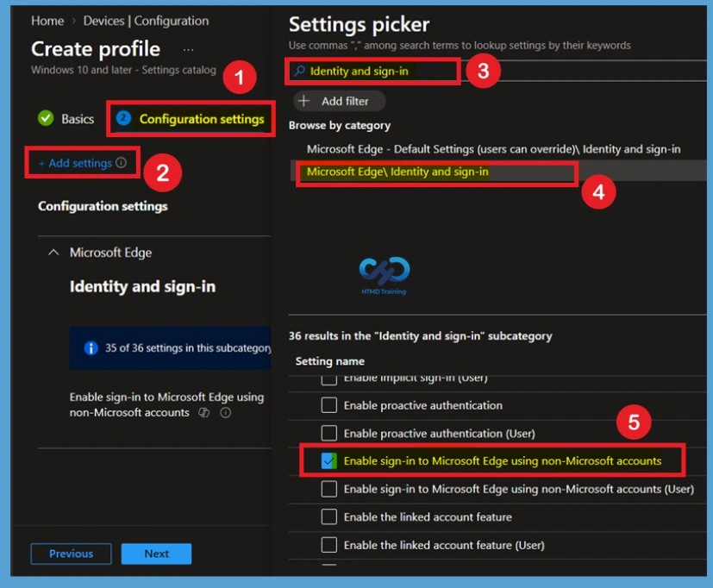
Task: Click info icon beside Add settings
Action: (121, 162)
